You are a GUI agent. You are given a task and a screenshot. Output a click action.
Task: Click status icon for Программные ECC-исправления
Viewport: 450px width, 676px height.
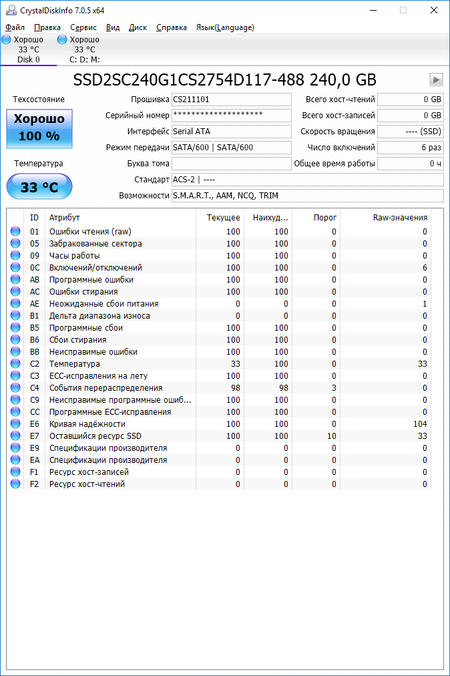[16, 412]
